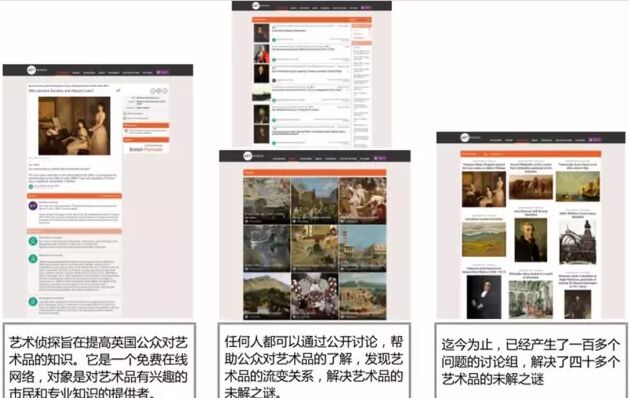This screenshot has height=400, width=629.
Task: Open the domed exhibition building drawing thumbnail
Action: coord(578,241)
